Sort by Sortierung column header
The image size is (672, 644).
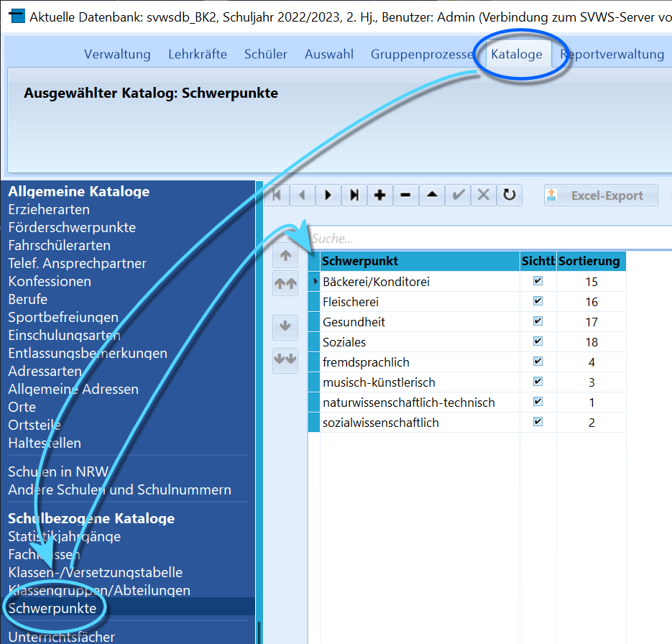tap(591, 262)
